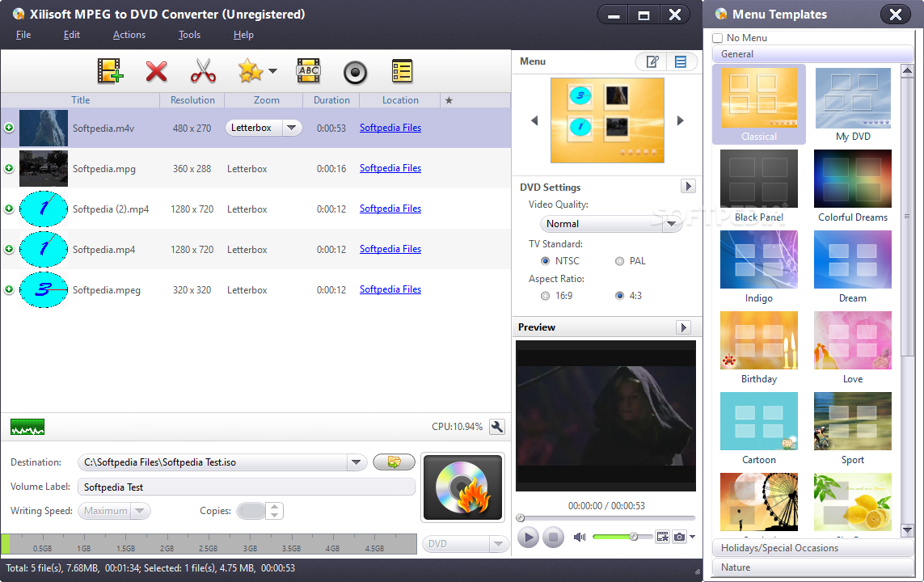Click the menu edit pencil icon
This screenshot has width=924, height=582.
tap(652, 61)
